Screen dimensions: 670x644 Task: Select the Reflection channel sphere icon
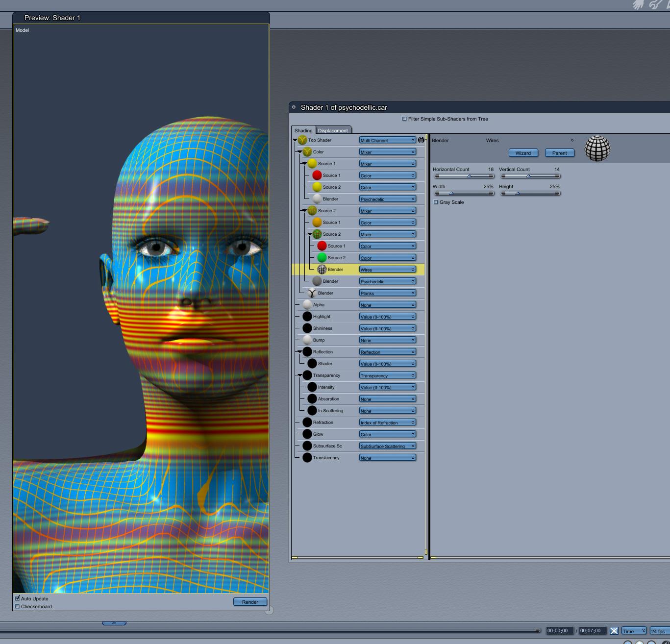307,352
